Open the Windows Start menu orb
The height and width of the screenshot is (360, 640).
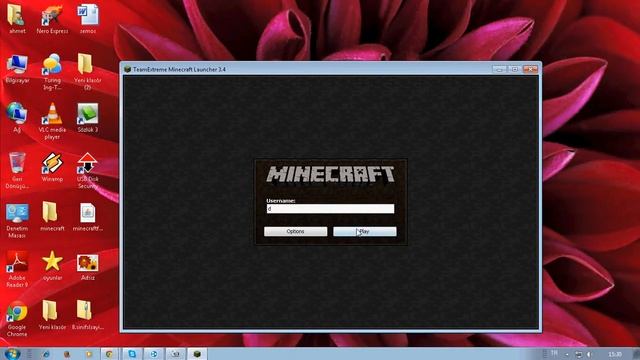pos(12,354)
